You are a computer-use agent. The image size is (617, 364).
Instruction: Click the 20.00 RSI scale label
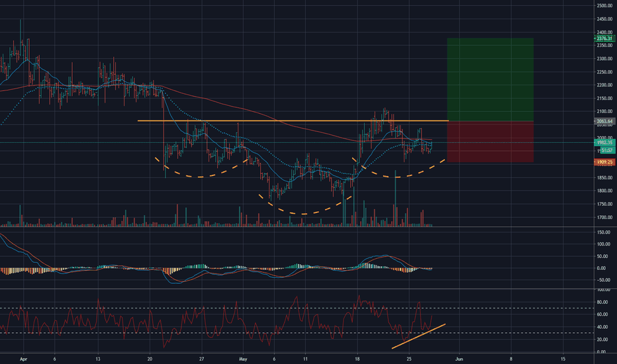[x=601, y=340]
